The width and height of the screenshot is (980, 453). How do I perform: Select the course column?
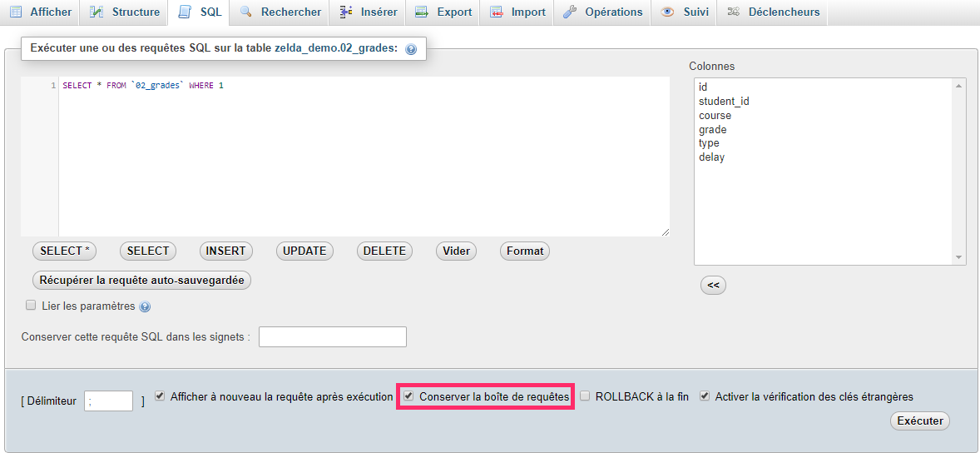point(823,115)
